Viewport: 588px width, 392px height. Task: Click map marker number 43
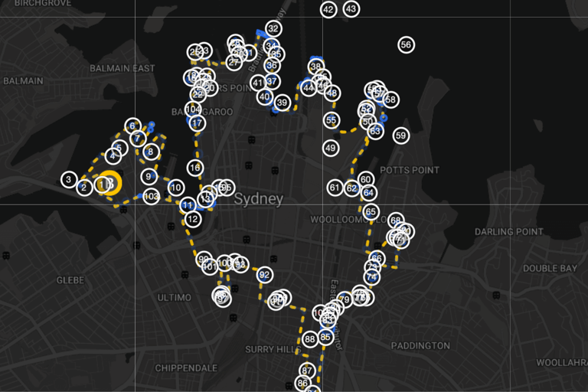(x=351, y=8)
